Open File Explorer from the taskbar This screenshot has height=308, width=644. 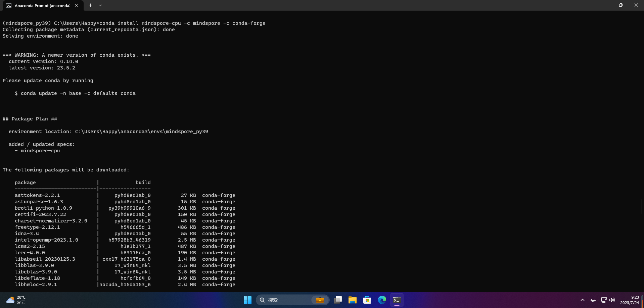[353, 300]
